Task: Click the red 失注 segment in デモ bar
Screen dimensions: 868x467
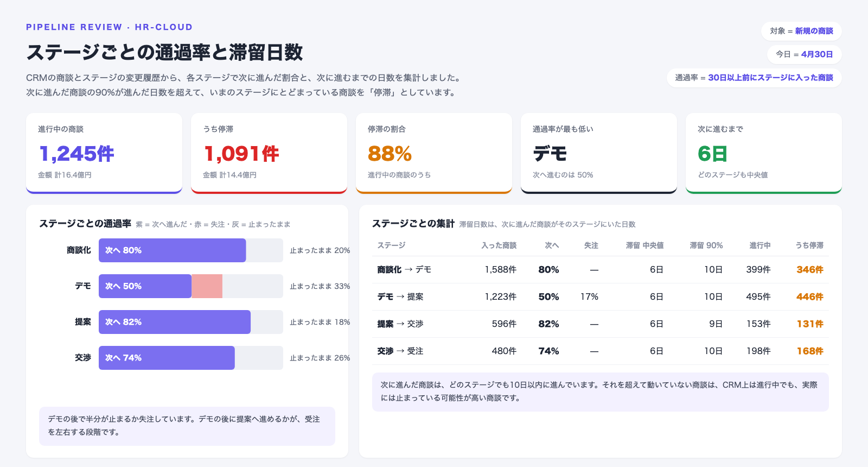Action: point(207,286)
